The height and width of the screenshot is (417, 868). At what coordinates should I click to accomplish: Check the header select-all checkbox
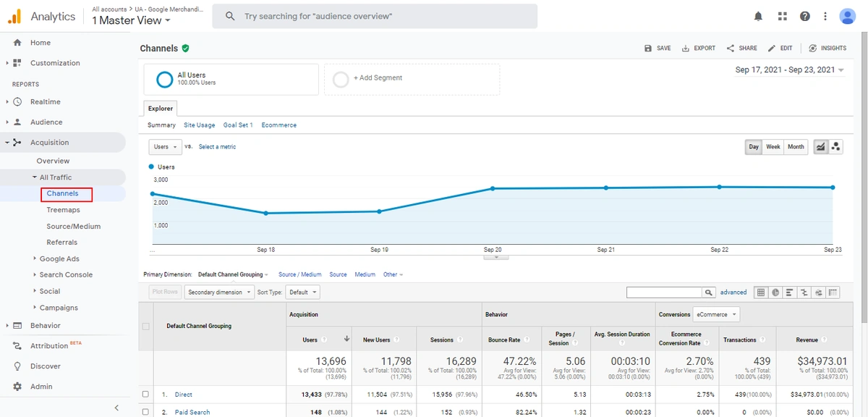(x=145, y=326)
